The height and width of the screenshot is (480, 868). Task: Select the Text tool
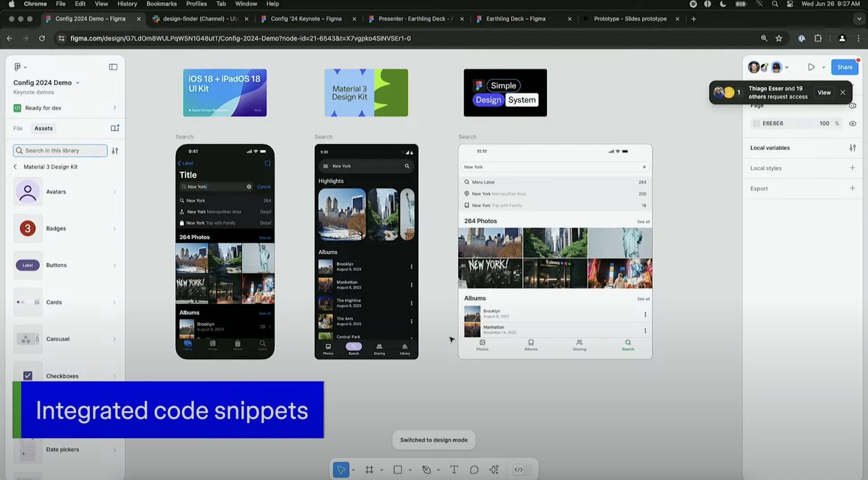click(x=454, y=470)
